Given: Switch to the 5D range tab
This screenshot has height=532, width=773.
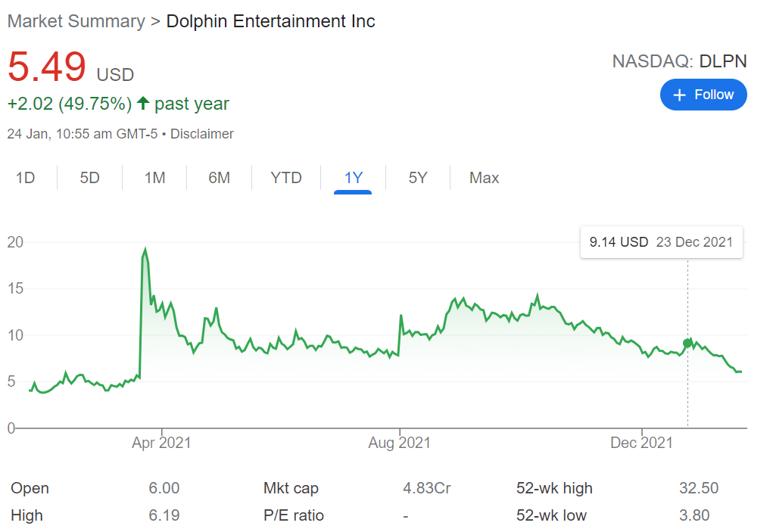Looking at the screenshot, I should pyautogui.click(x=90, y=177).
